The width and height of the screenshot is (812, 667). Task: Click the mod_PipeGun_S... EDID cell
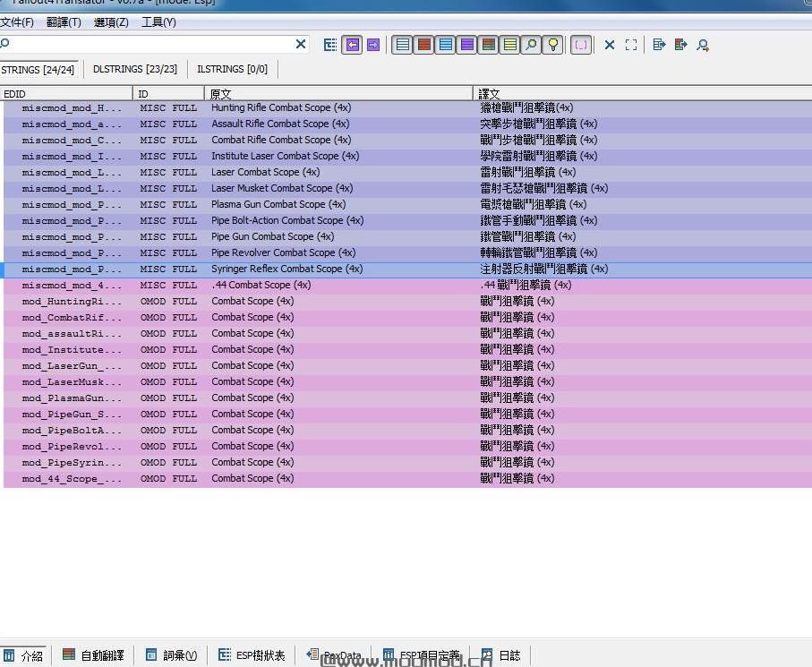[72, 415]
